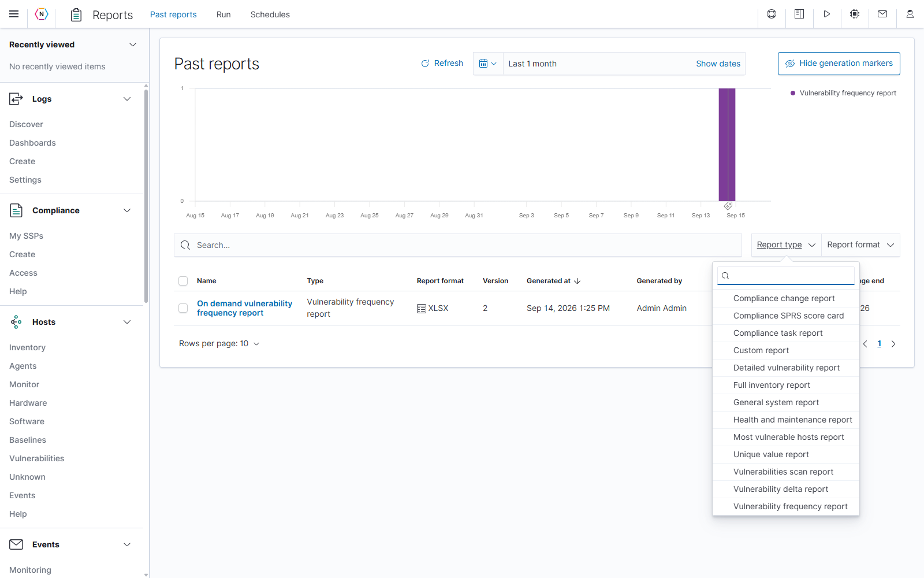Click the hexagon N logo icon

pos(42,14)
